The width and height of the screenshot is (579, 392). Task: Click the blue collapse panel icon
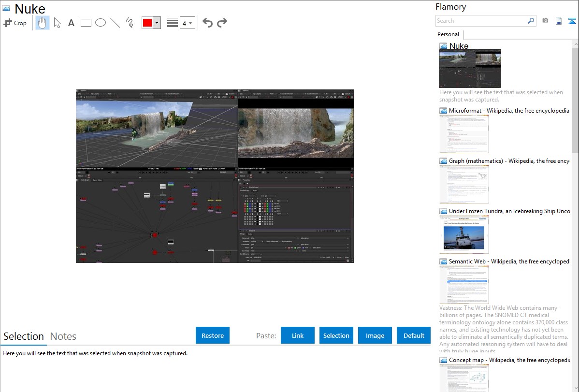click(572, 21)
